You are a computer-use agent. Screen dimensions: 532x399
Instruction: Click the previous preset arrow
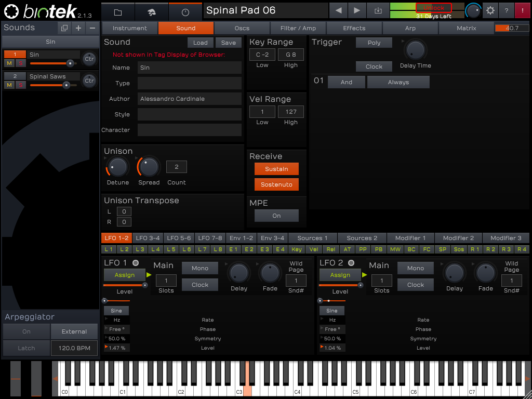pyautogui.click(x=339, y=10)
